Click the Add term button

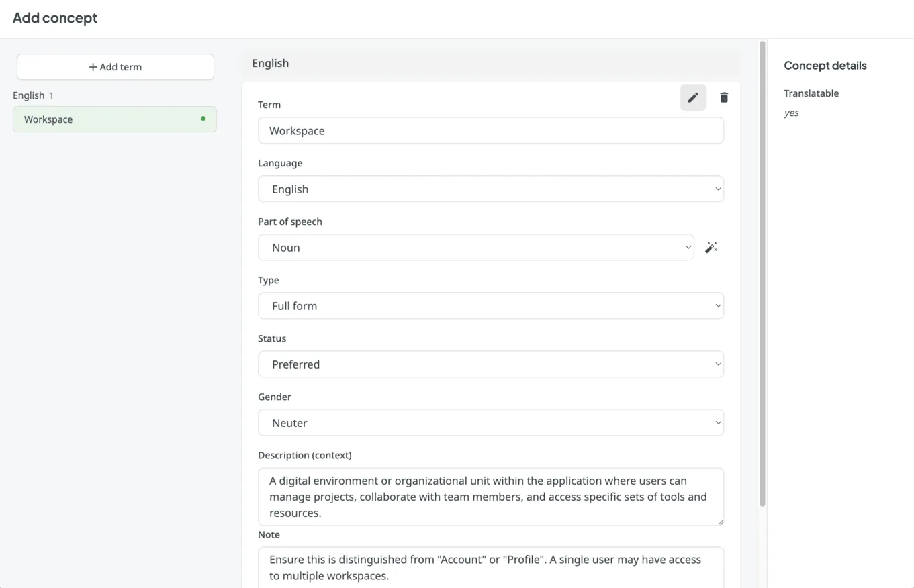(x=115, y=67)
